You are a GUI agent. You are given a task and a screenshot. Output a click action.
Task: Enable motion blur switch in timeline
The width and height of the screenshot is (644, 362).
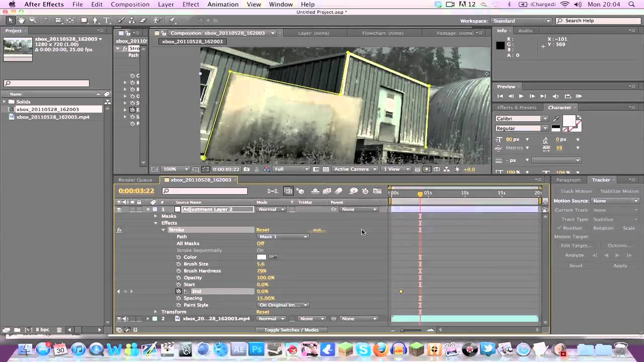(x=339, y=191)
